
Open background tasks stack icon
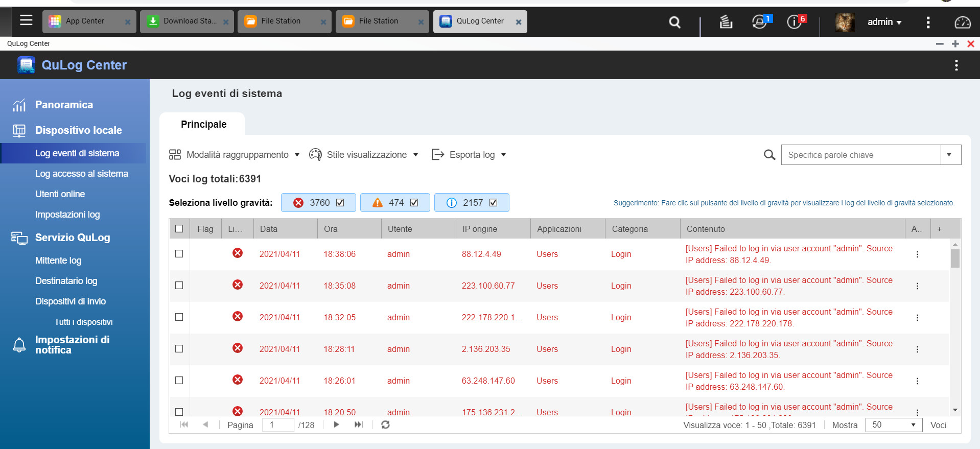pyautogui.click(x=726, y=22)
